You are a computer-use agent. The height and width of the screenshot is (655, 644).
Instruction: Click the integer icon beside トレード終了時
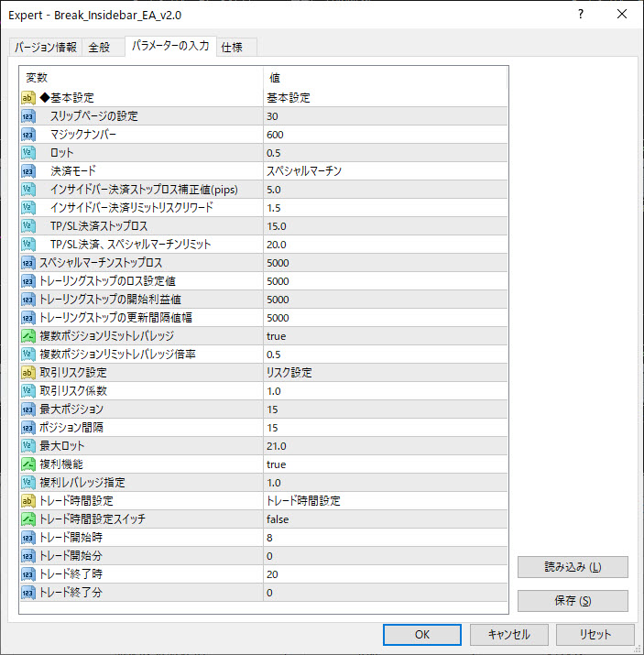(x=28, y=574)
